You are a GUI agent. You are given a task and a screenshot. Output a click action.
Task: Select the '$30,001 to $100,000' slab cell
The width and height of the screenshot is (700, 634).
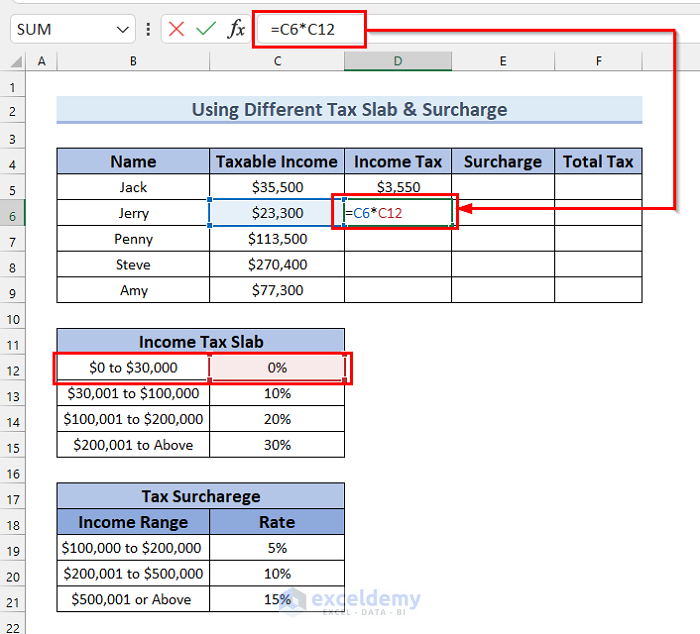[133, 393]
